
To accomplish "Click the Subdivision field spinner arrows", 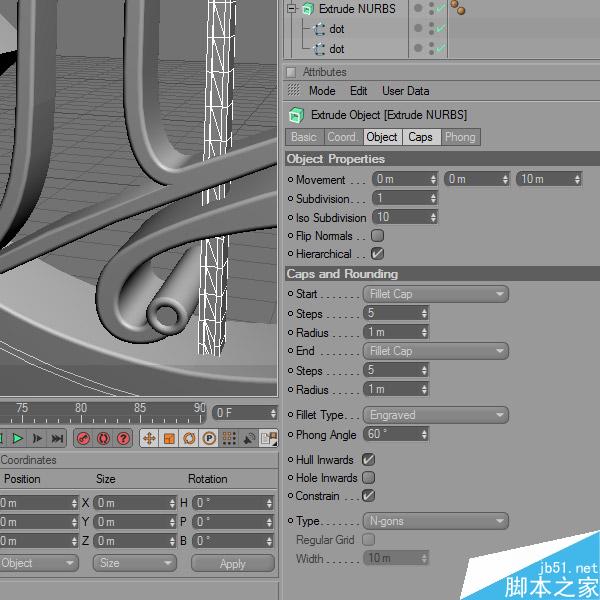I will [433, 198].
